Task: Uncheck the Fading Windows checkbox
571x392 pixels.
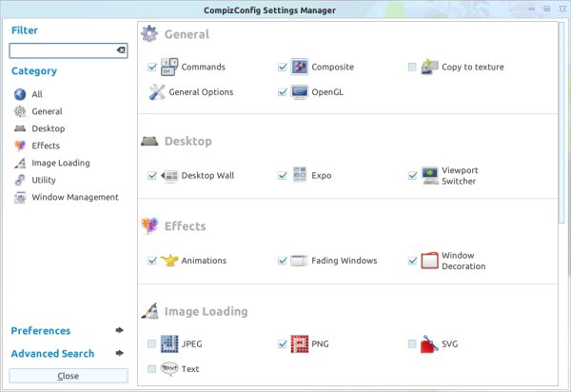Action: [x=283, y=261]
